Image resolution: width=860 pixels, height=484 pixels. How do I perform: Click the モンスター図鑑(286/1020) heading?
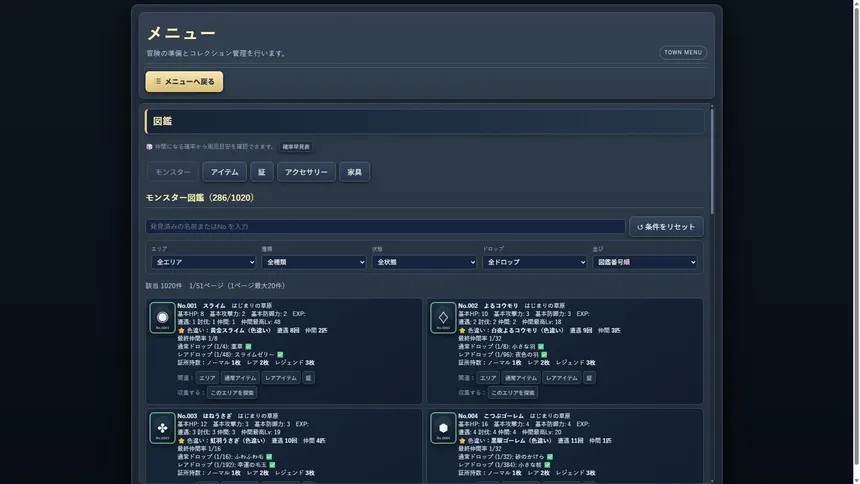pyautogui.click(x=201, y=198)
